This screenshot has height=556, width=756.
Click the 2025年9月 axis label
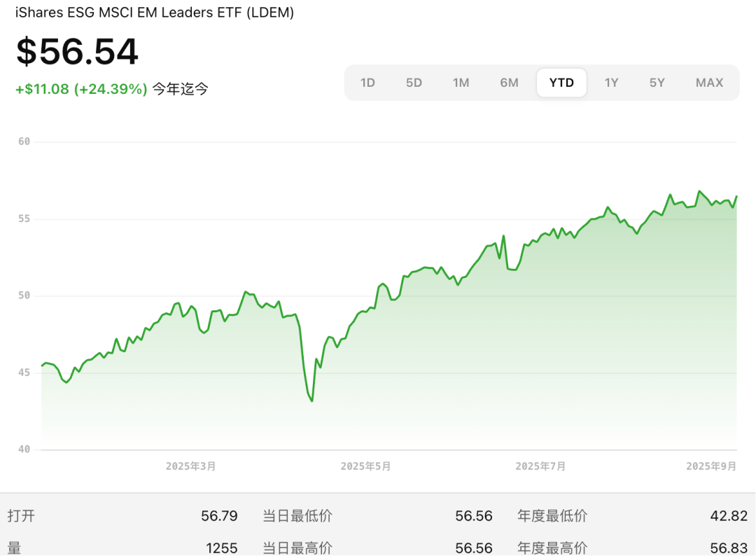tap(711, 466)
